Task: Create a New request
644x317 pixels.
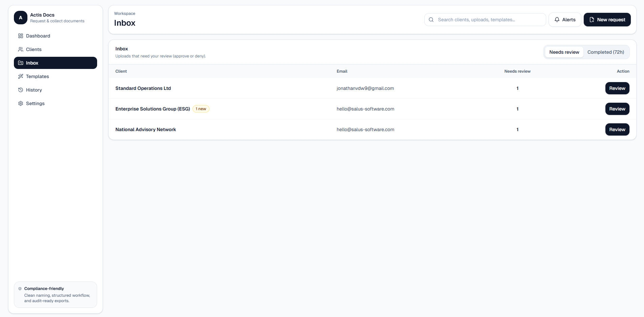Action: pos(607,20)
